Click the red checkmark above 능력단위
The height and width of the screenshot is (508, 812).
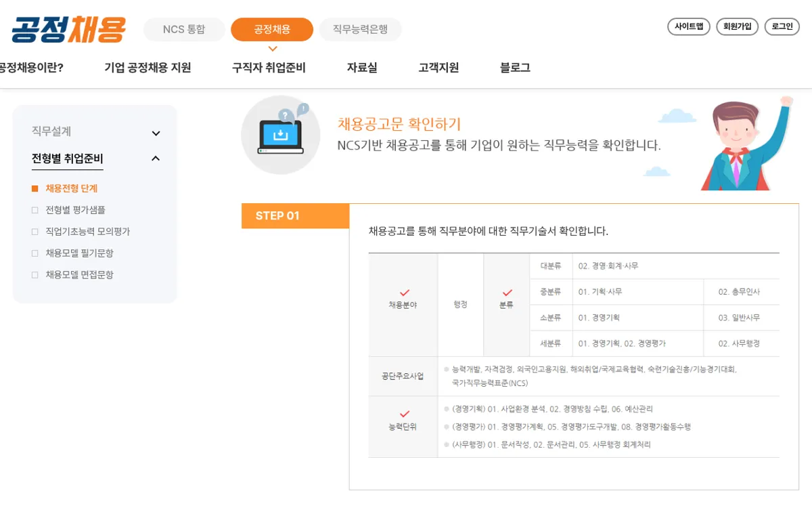pyautogui.click(x=405, y=414)
